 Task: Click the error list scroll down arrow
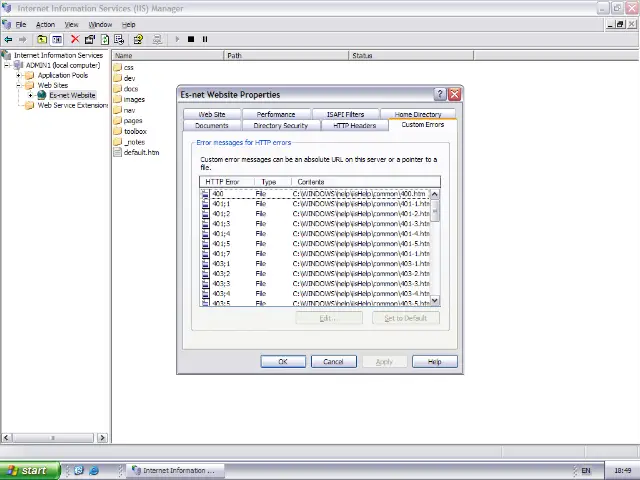click(435, 300)
